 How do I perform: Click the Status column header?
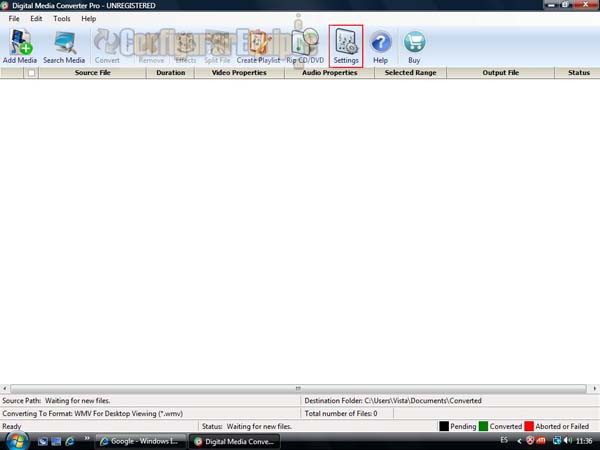tap(578, 73)
